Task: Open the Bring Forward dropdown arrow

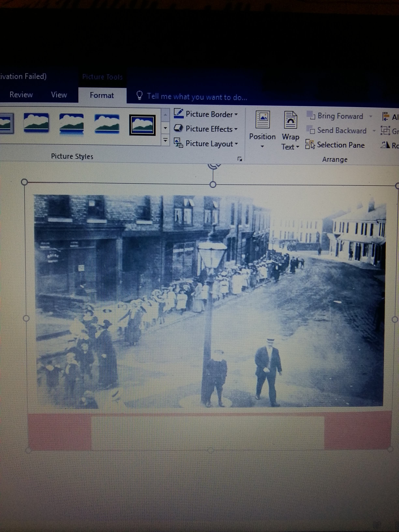Action: pos(371,116)
